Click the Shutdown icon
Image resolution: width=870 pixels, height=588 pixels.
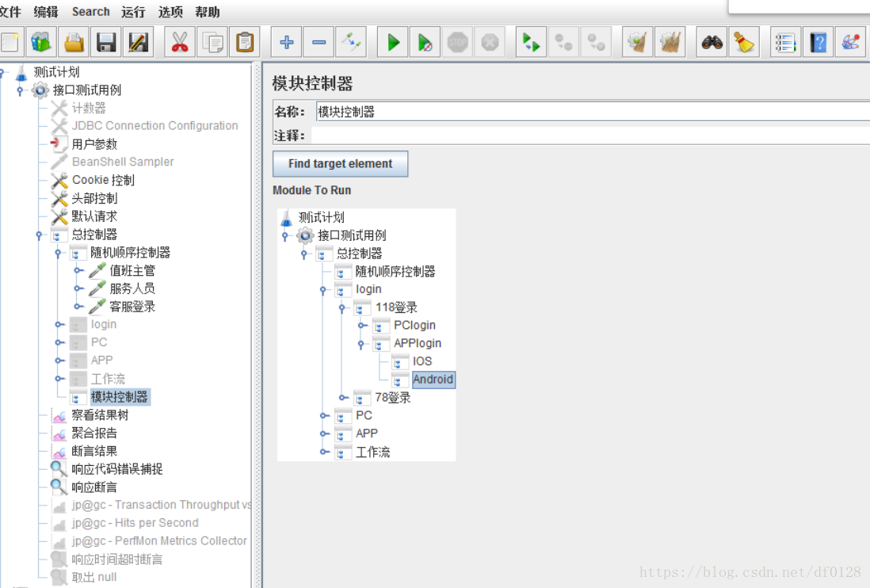(490, 42)
